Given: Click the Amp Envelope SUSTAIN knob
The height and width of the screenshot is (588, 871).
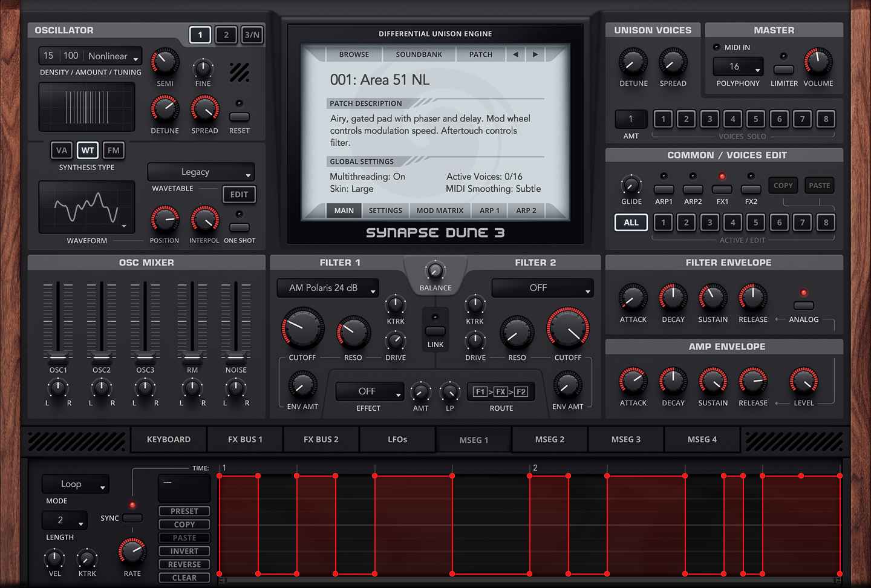Looking at the screenshot, I should coord(713,381).
